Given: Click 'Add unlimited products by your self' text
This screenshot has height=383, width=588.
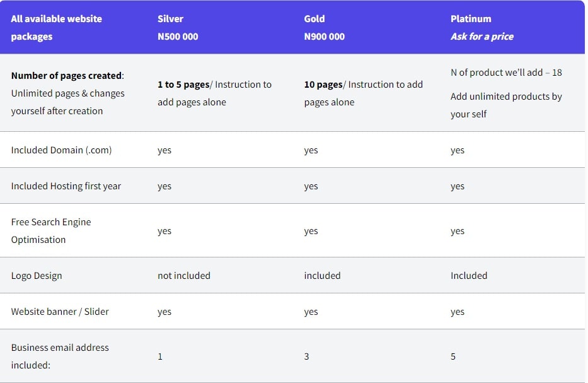Looking at the screenshot, I should click(506, 105).
